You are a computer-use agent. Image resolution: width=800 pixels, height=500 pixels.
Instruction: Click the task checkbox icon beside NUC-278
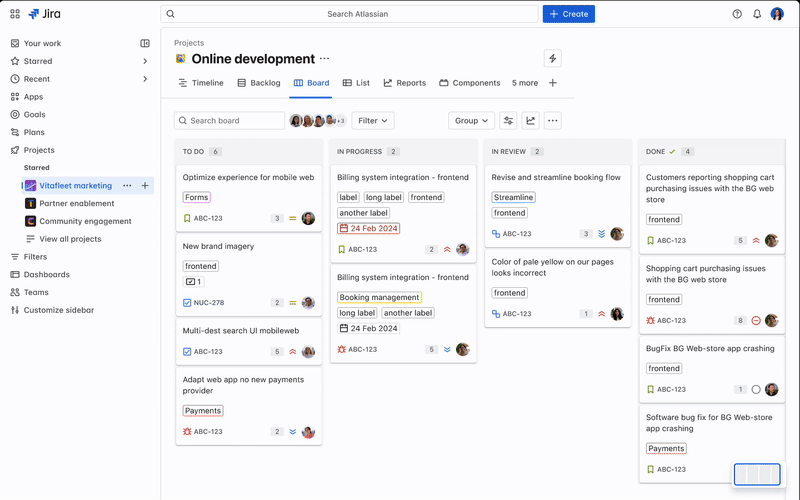187,303
